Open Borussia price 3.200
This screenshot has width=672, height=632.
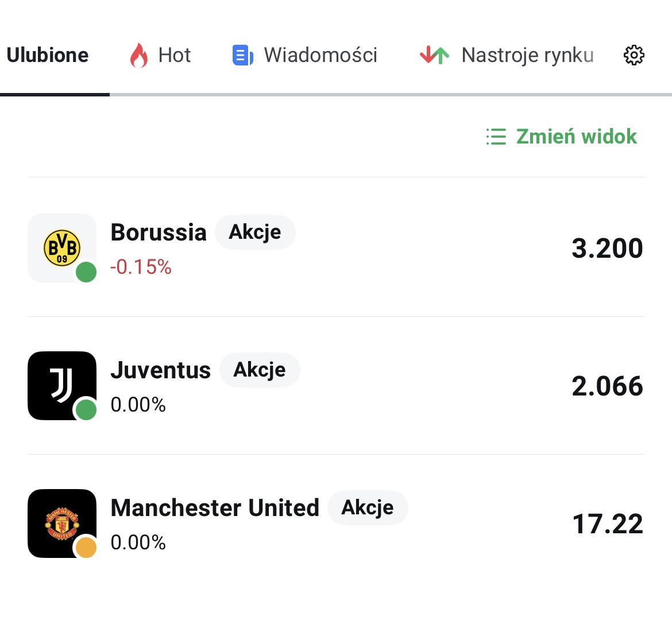pyautogui.click(x=607, y=248)
